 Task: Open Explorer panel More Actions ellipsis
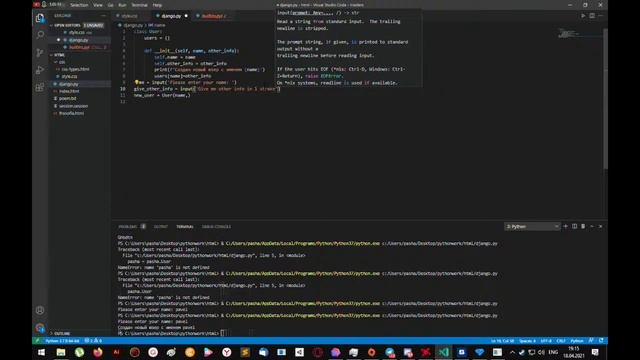103,16
